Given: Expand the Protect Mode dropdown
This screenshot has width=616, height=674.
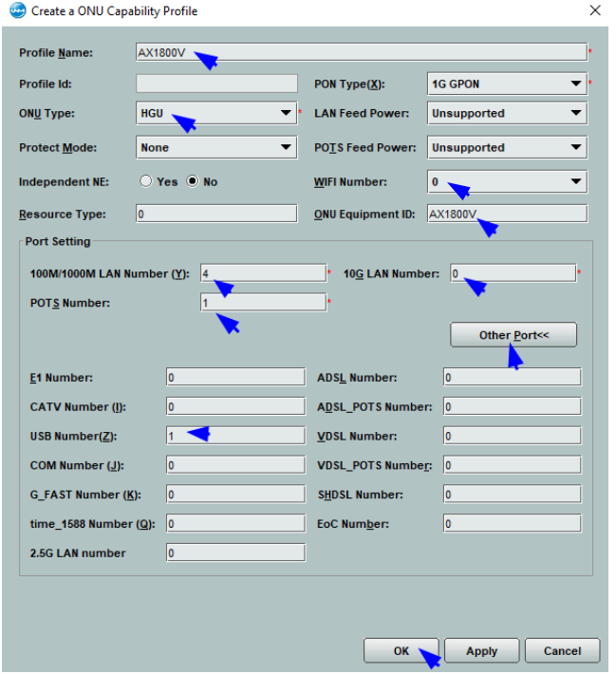Looking at the screenshot, I should click(216, 147).
